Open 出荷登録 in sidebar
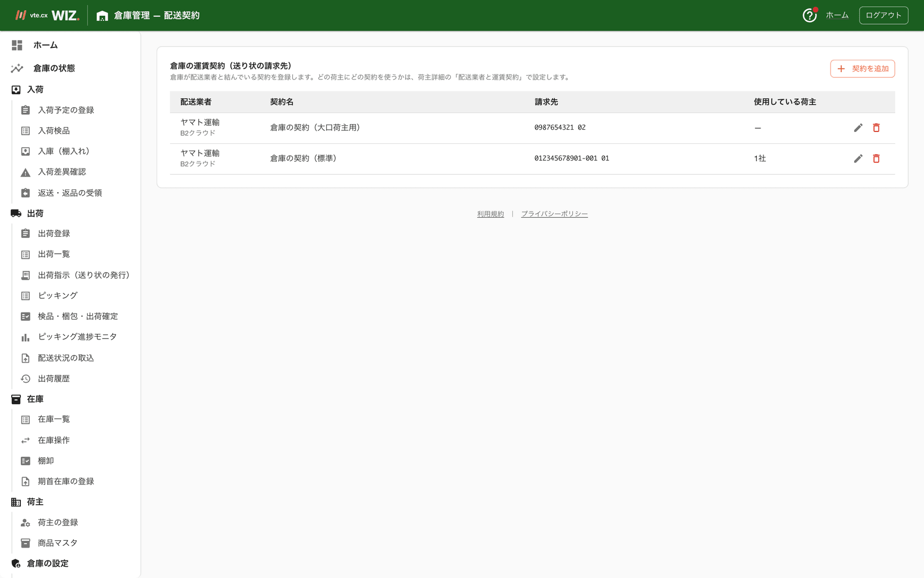Viewport: 924px width, 578px height. (x=54, y=233)
